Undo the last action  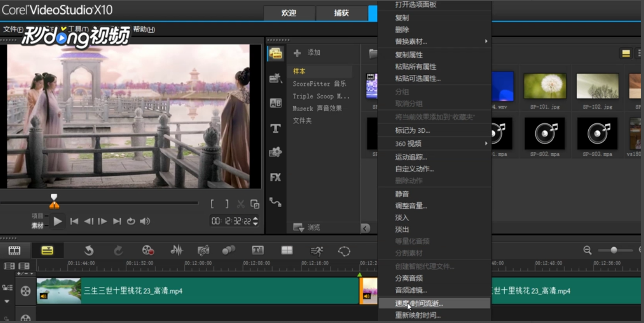coord(89,251)
